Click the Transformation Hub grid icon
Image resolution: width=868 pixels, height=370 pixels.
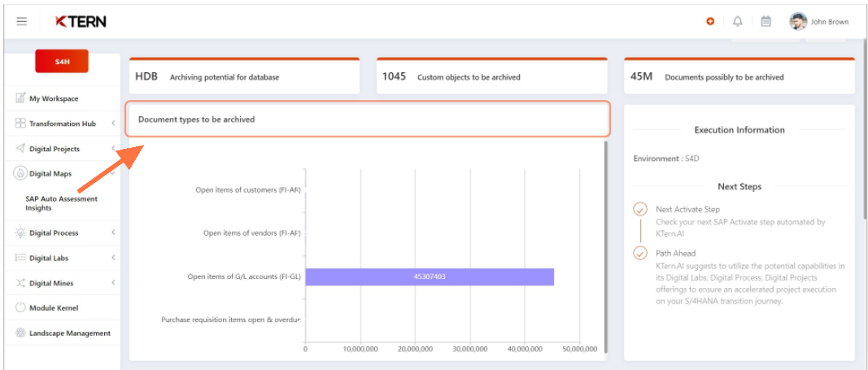click(20, 124)
